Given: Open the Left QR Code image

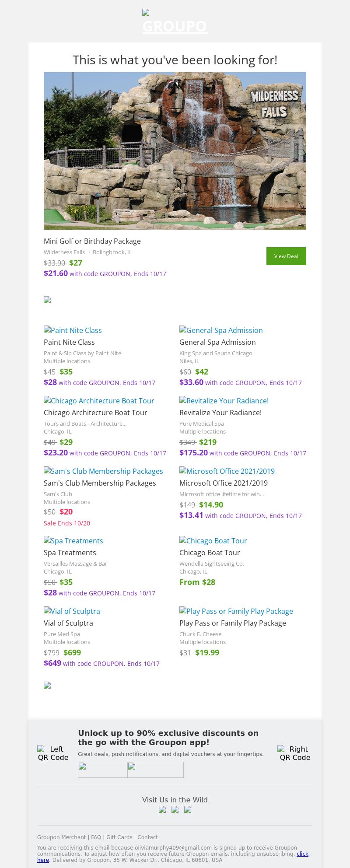Looking at the screenshot, I should [53, 753].
